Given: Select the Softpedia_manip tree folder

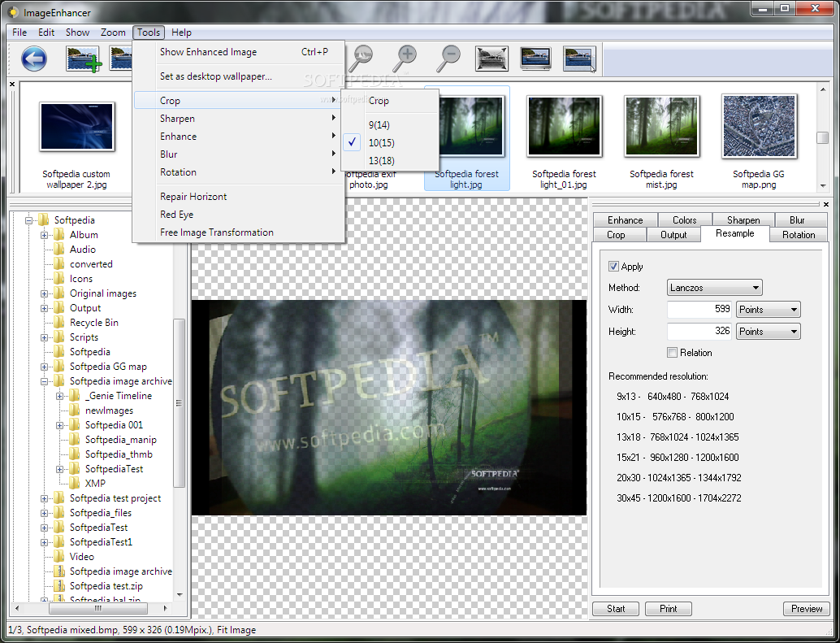Looking at the screenshot, I should point(120,440).
